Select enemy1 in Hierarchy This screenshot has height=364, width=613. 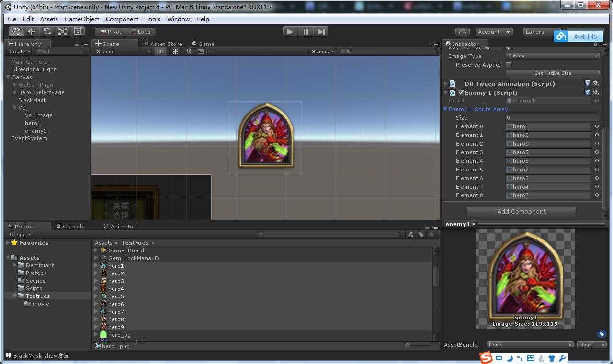coord(36,131)
